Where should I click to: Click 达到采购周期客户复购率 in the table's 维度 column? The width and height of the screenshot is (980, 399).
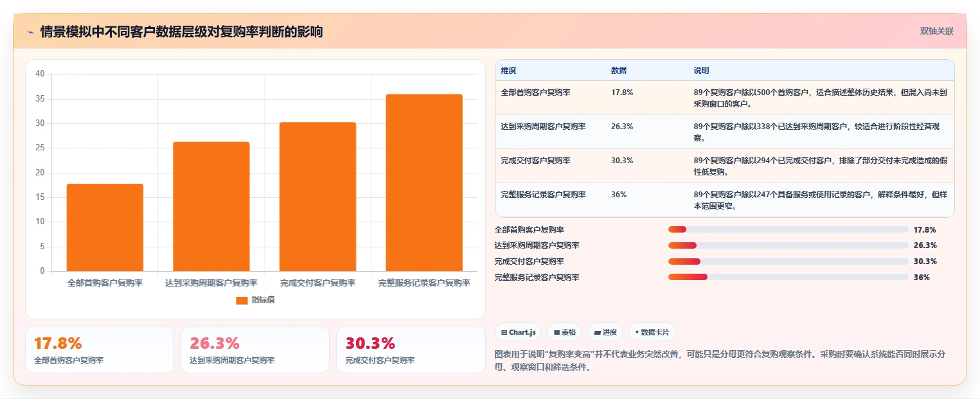(543, 127)
